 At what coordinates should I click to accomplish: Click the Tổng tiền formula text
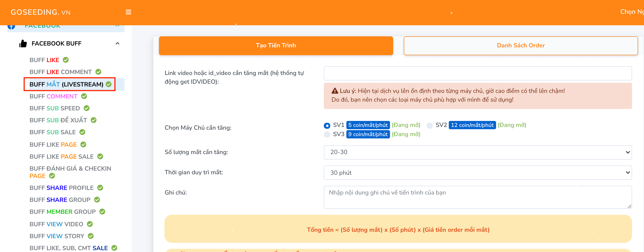[398, 229]
